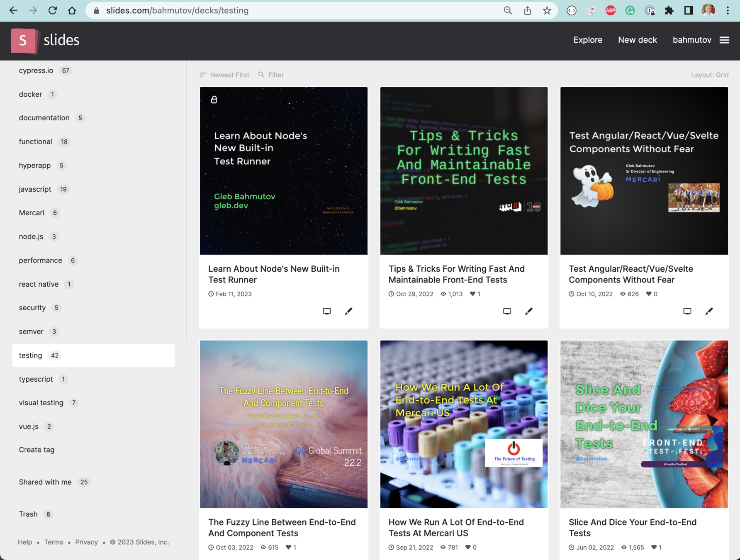Select the Mercari tag
The image size is (740, 560).
tap(93, 213)
